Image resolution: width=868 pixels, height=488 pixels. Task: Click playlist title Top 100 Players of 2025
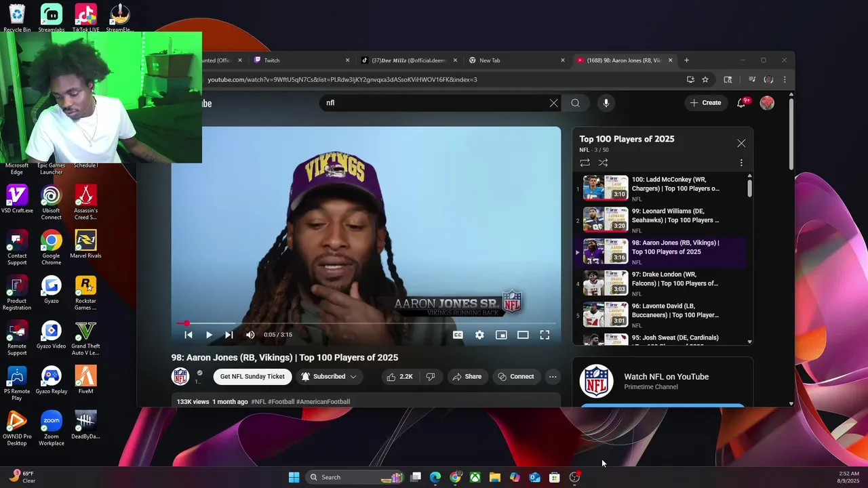point(627,139)
